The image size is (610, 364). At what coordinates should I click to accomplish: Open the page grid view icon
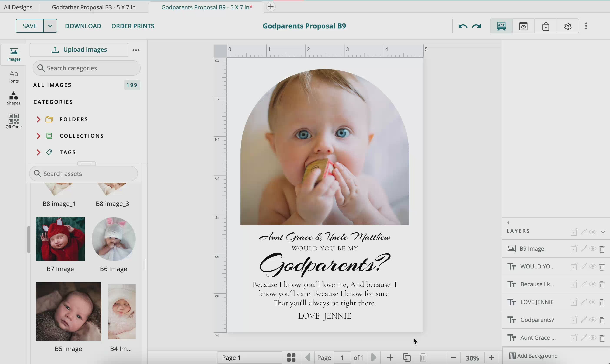tap(291, 357)
